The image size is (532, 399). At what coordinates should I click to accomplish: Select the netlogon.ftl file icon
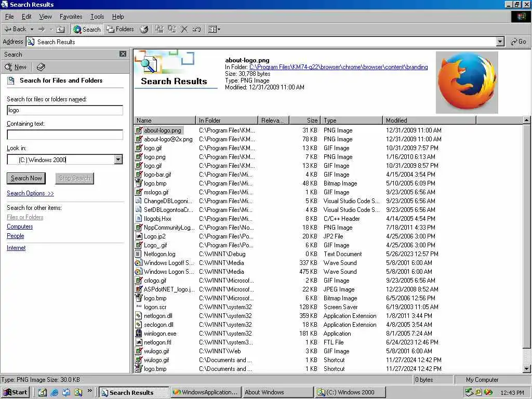[x=138, y=342]
